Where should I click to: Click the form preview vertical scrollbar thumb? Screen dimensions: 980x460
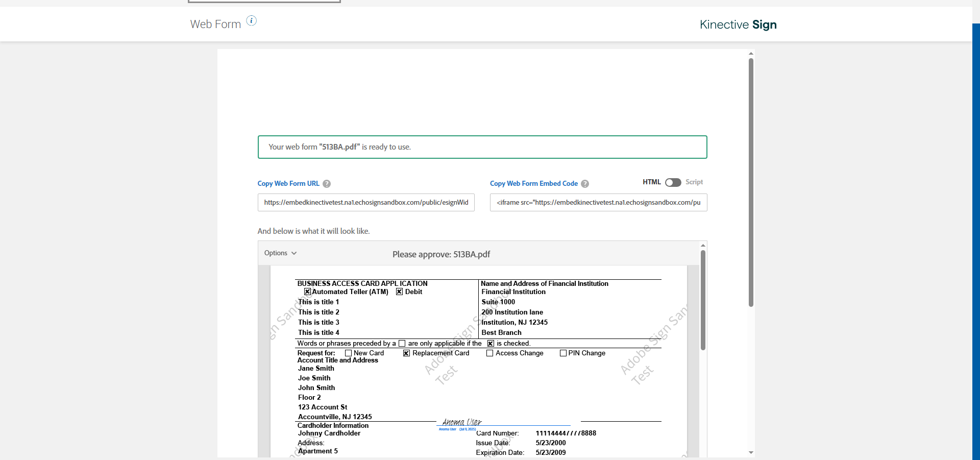[x=703, y=300]
